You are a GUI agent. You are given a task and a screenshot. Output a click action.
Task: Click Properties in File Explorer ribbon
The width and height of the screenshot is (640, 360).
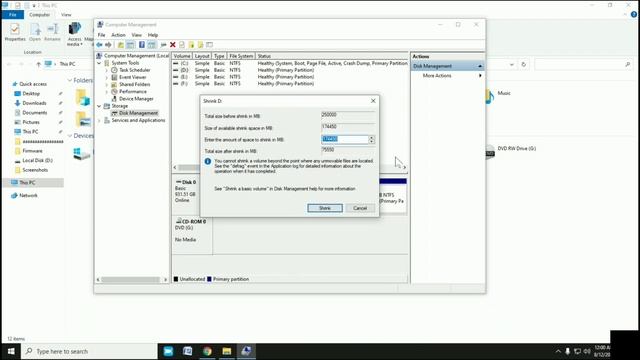[15, 32]
